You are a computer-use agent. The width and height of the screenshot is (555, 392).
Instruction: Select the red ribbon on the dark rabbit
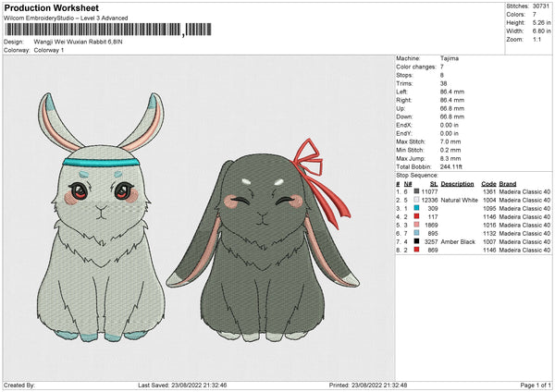pyautogui.click(x=320, y=182)
